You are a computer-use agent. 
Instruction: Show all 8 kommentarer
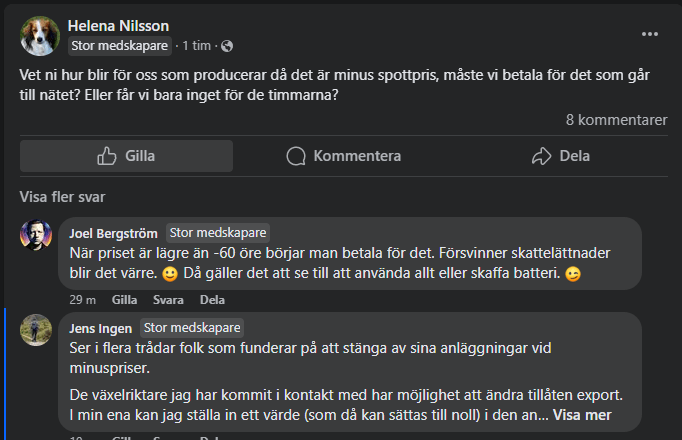[616, 120]
